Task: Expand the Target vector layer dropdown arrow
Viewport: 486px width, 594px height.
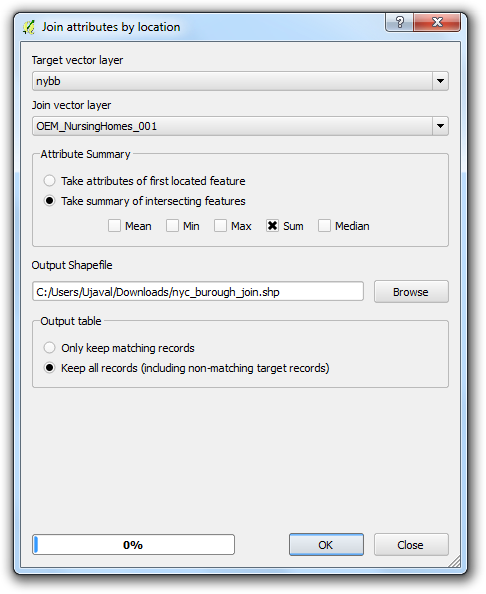Action: 440,81
